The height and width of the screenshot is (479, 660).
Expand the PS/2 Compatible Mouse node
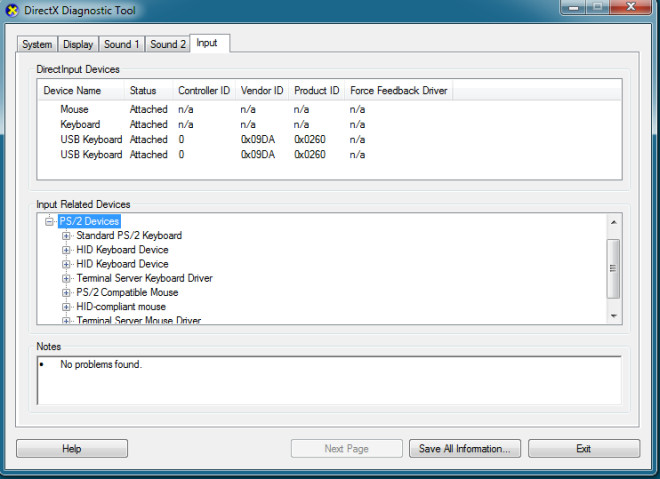66,293
